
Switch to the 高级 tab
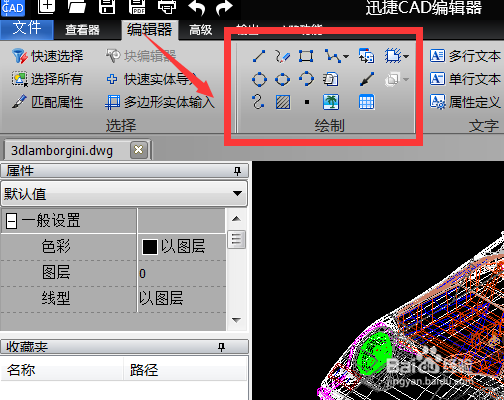click(200, 30)
